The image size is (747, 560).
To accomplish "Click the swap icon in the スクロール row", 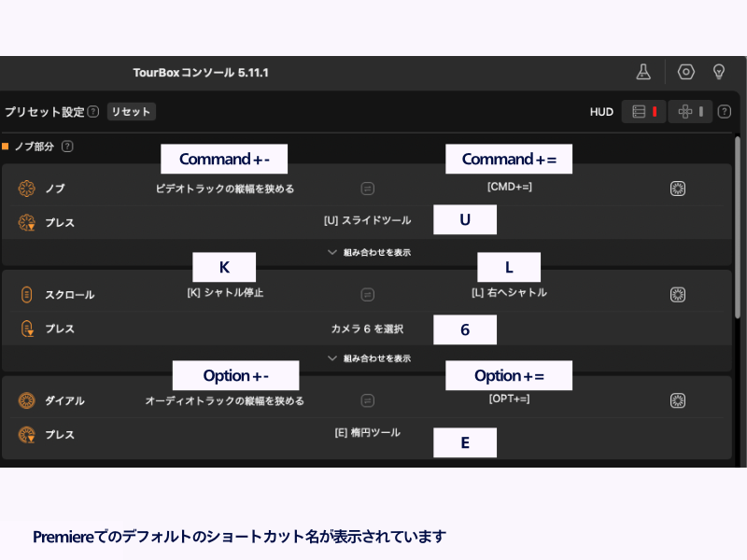I will click(x=368, y=294).
